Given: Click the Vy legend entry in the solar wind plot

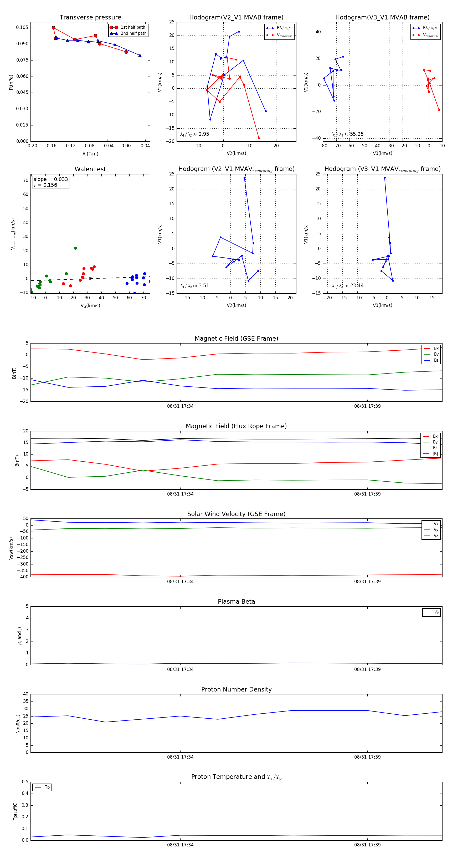Looking at the screenshot, I should 431,530.
